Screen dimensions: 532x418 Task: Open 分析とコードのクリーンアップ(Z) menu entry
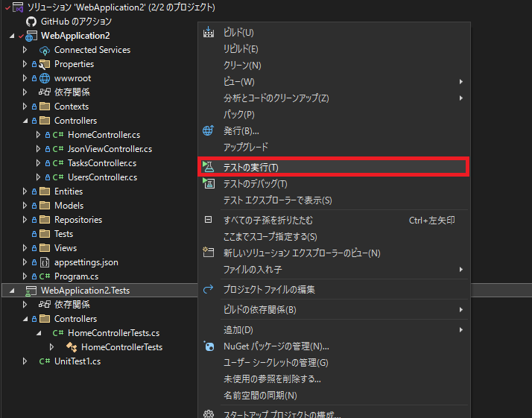pos(334,98)
